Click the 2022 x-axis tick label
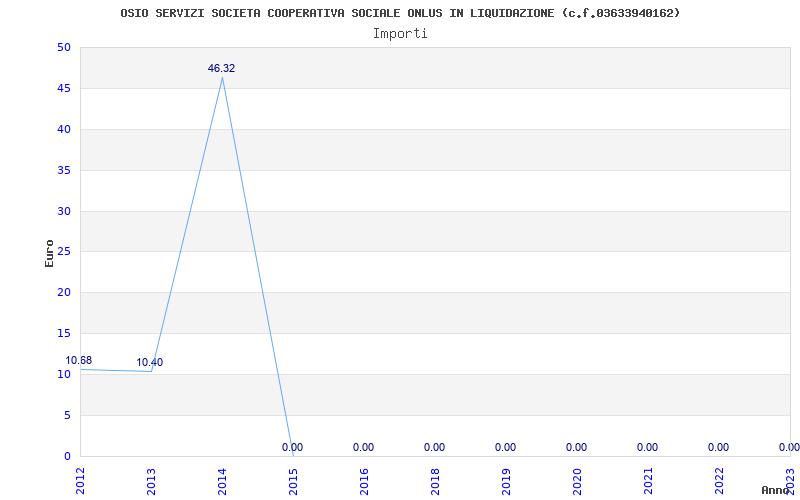The image size is (800, 500). pos(719,481)
